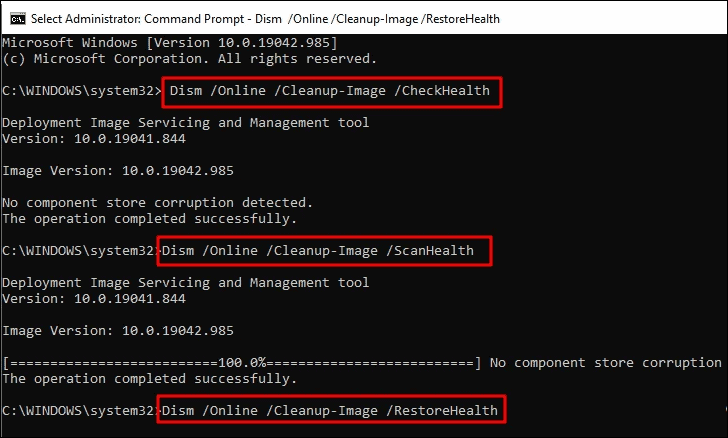This screenshot has height=438, width=728.
Task: Click the '(c) Microsoft Corporation. All rights reserved.' line
Action: click(189, 59)
